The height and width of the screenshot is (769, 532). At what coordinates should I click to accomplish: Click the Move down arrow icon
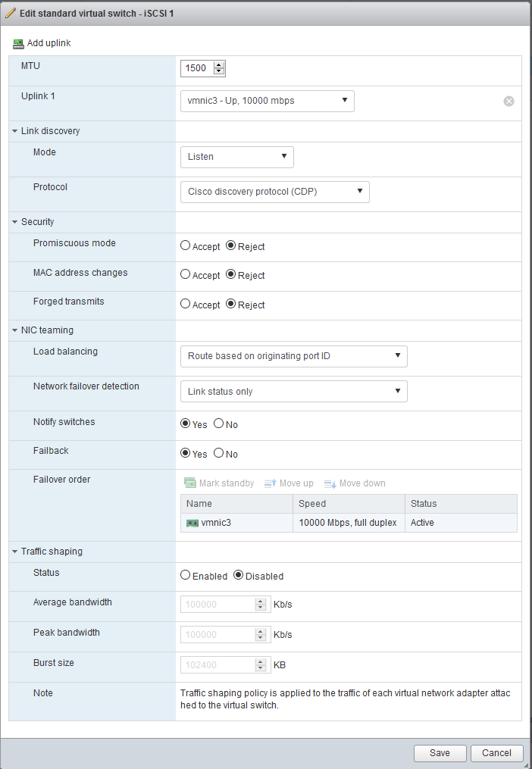(x=330, y=483)
